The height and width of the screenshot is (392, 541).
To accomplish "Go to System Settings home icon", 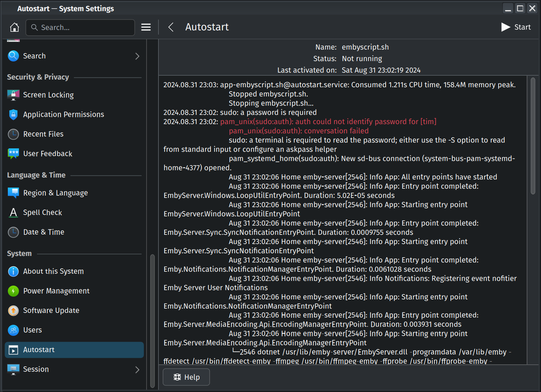I will (15, 27).
